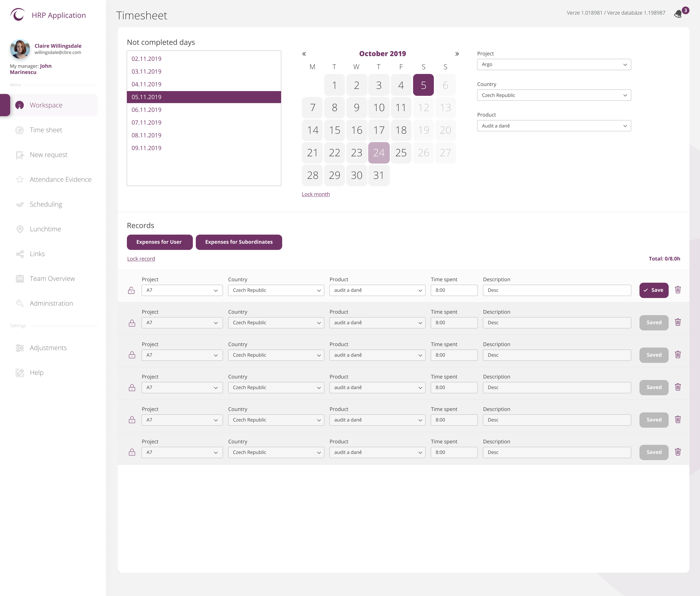The width and height of the screenshot is (700, 596).
Task: Click Attendance Evidence star icon
Action: (20, 180)
